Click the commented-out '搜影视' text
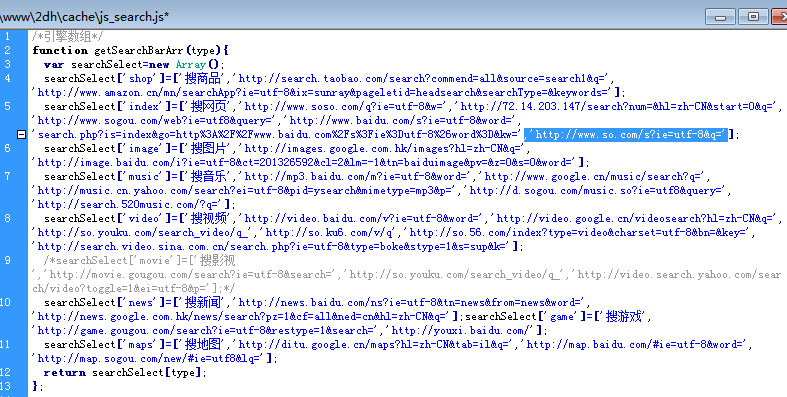The height and width of the screenshot is (397, 787). [x=217, y=260]
